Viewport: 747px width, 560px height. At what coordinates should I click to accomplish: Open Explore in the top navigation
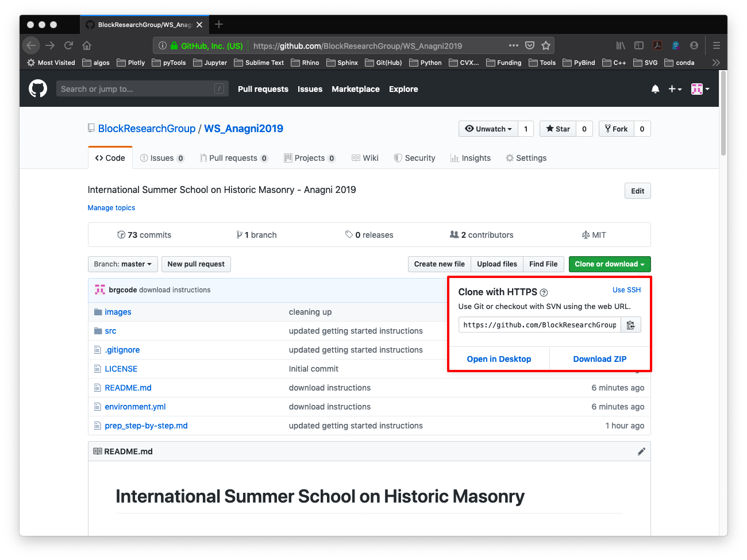pos(403,89)
